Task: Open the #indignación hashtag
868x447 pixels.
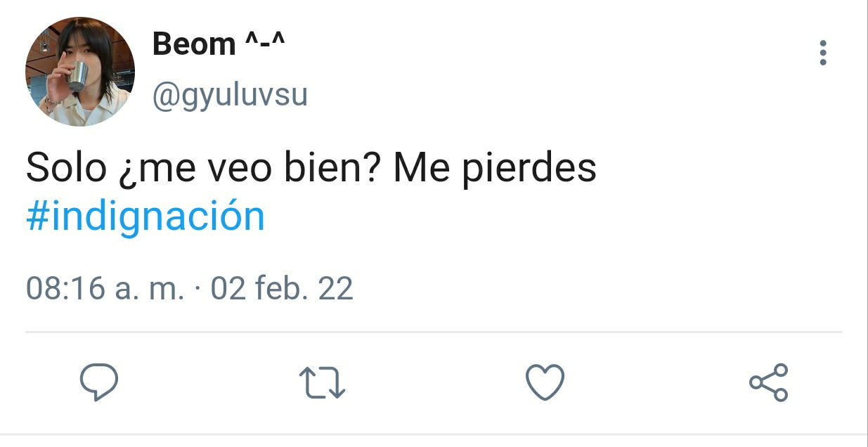Action: [x=145, y=216]
